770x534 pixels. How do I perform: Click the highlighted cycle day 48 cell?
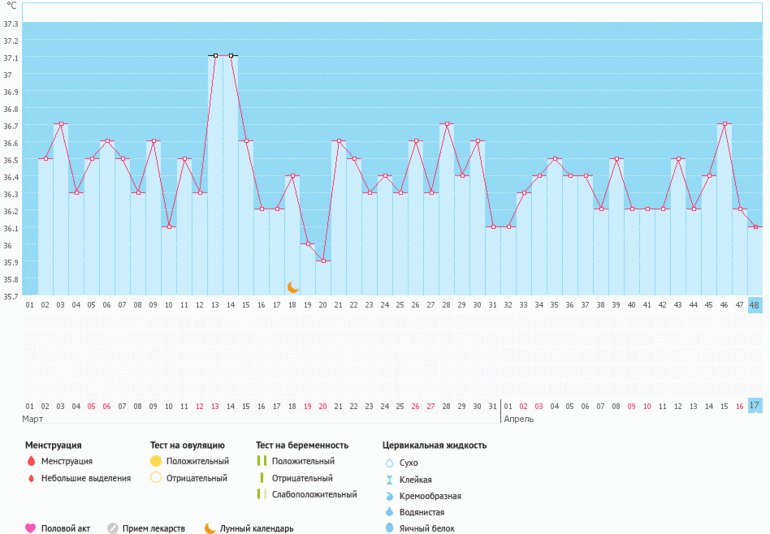pos(755,305)
